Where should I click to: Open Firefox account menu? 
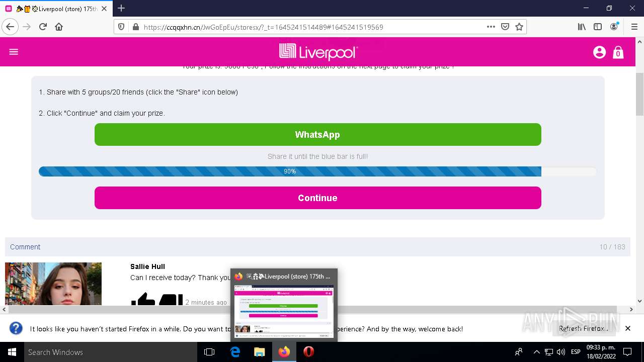[x=614, y=27]
